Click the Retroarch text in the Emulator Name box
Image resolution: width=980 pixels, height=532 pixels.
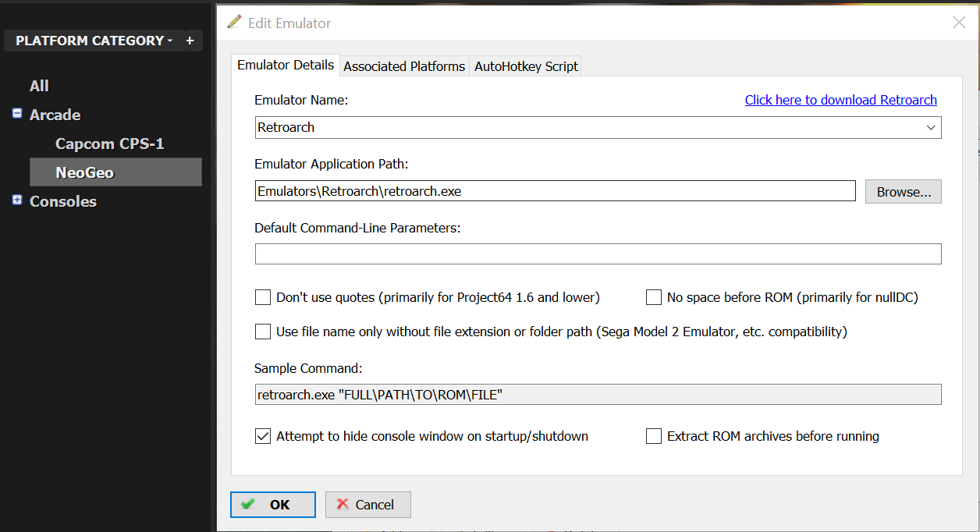pos(286,127)
